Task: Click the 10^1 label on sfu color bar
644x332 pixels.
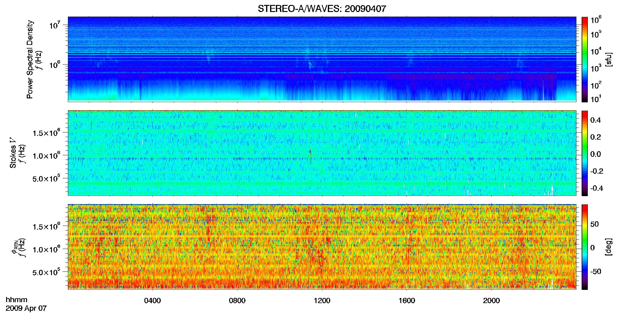Action: (596, 99)
